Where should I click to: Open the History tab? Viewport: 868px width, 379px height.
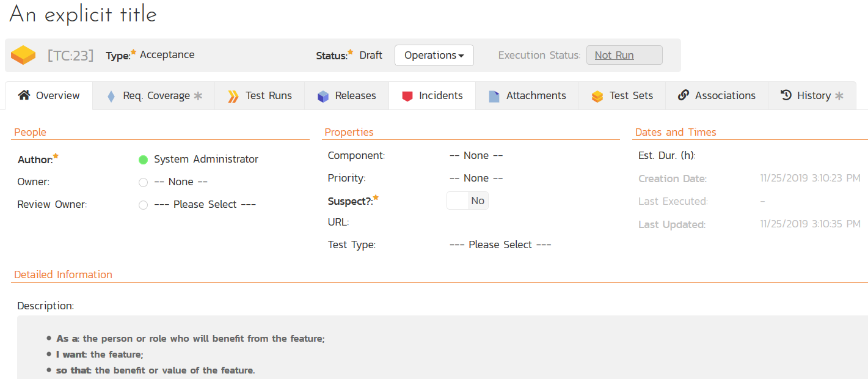(812, 95)
